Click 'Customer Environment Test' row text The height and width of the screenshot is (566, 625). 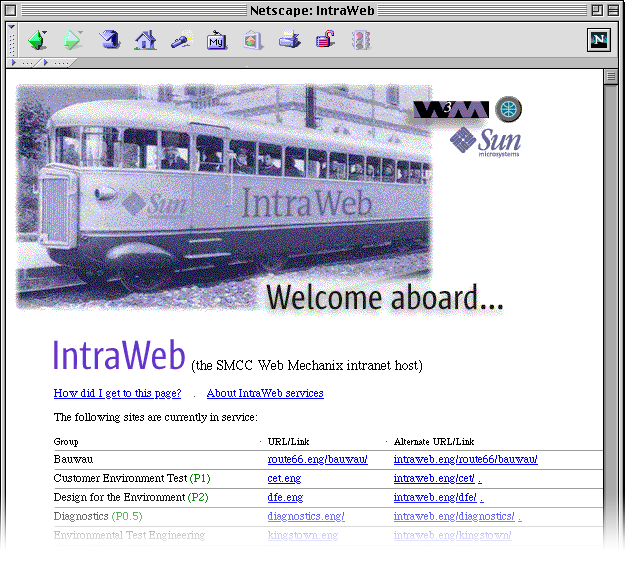click(x=120, y=478)
